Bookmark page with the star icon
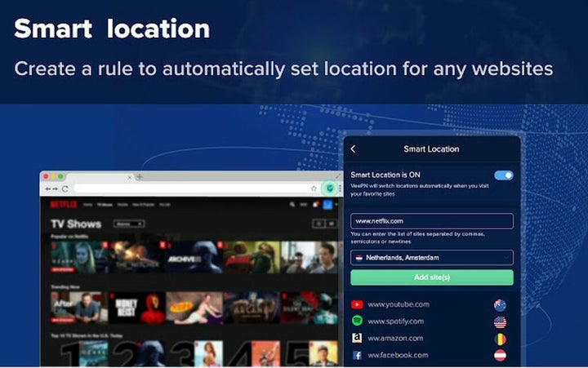This screenshot has width=588, height=368. (314, 188)
